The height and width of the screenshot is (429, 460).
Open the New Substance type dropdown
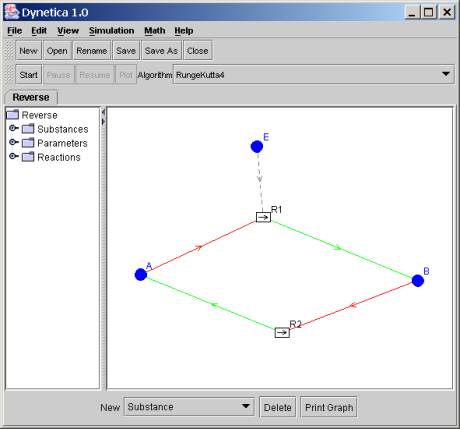tap(189, 406)
